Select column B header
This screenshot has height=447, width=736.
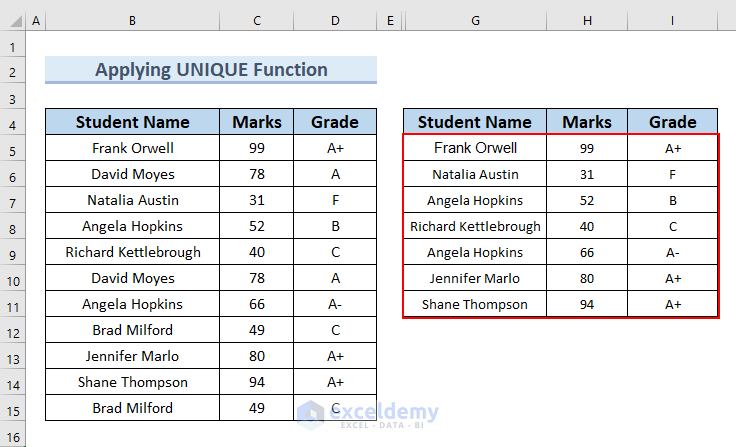[x=132, y=21]
